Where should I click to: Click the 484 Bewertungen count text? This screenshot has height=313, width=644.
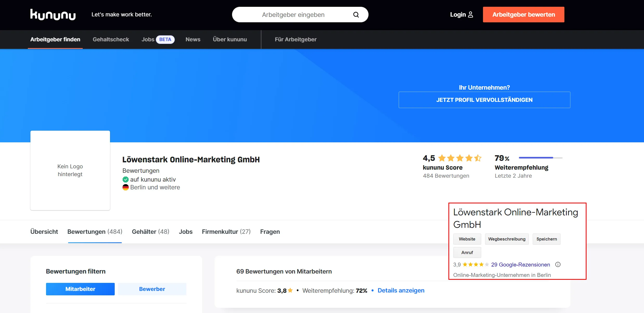coord(446,176)
